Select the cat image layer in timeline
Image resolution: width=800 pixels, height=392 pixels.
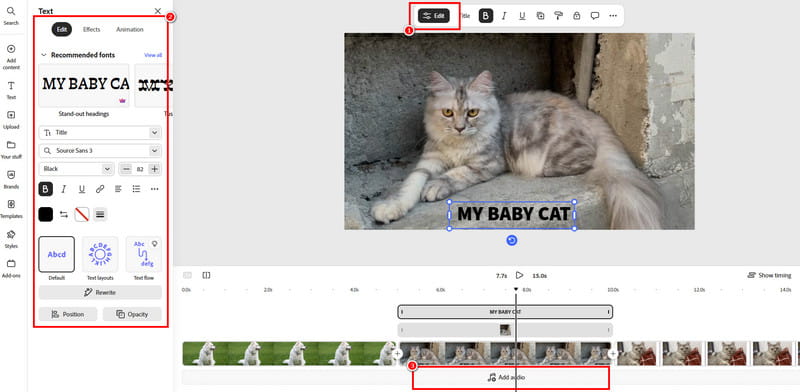pos(505,330)
